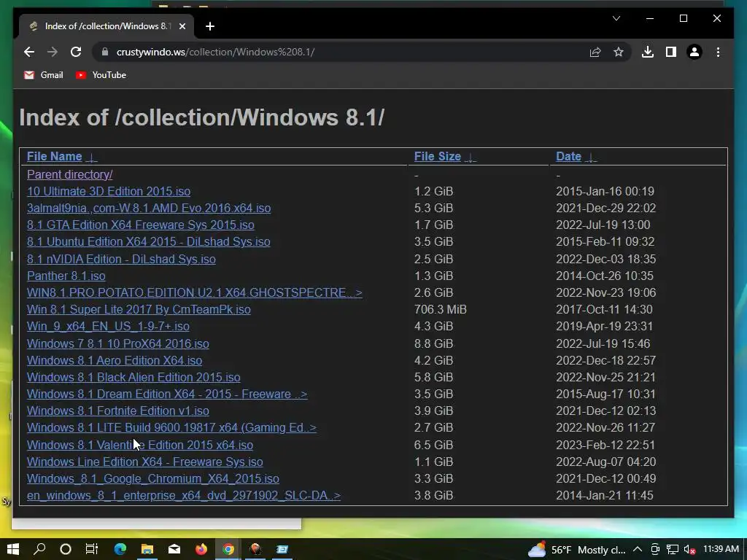Open File Explorer from taskbar
Viewport: 747px width, 560px height.
147,549
